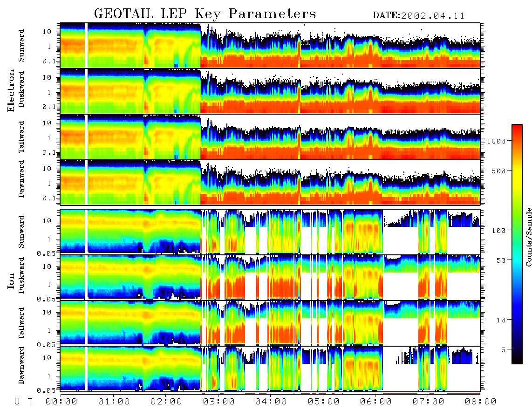Click the Ion "Tailward" panel label
This screenshot has height=410, width=532.
click(x=21, y=323)
